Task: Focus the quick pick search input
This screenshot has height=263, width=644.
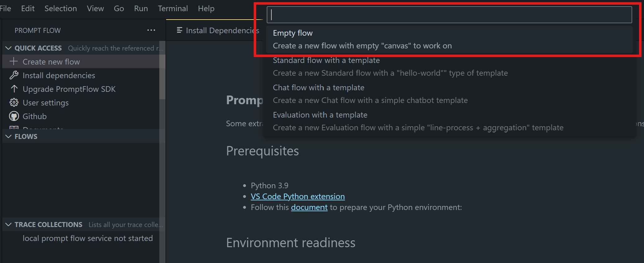Action: point(449,15)
